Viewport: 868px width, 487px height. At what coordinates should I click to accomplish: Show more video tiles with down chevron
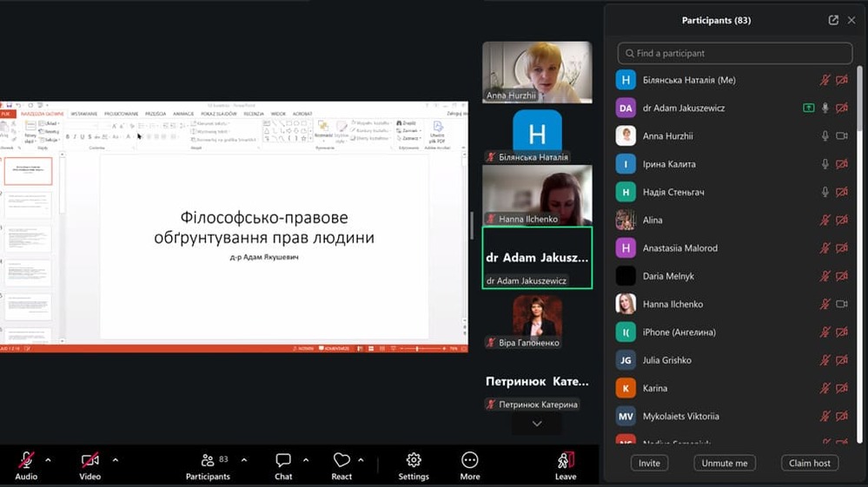coord(537,424)
